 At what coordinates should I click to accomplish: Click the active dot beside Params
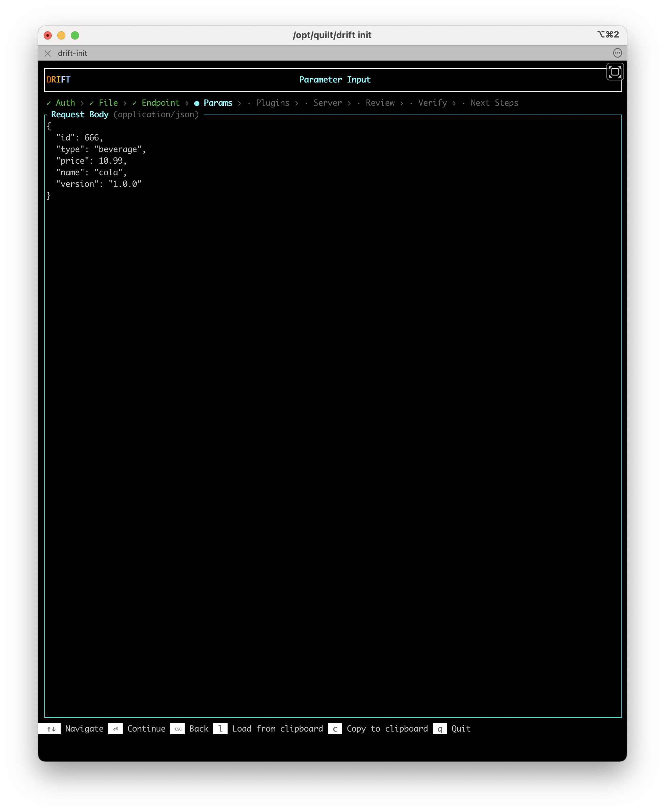coord(197,103)
